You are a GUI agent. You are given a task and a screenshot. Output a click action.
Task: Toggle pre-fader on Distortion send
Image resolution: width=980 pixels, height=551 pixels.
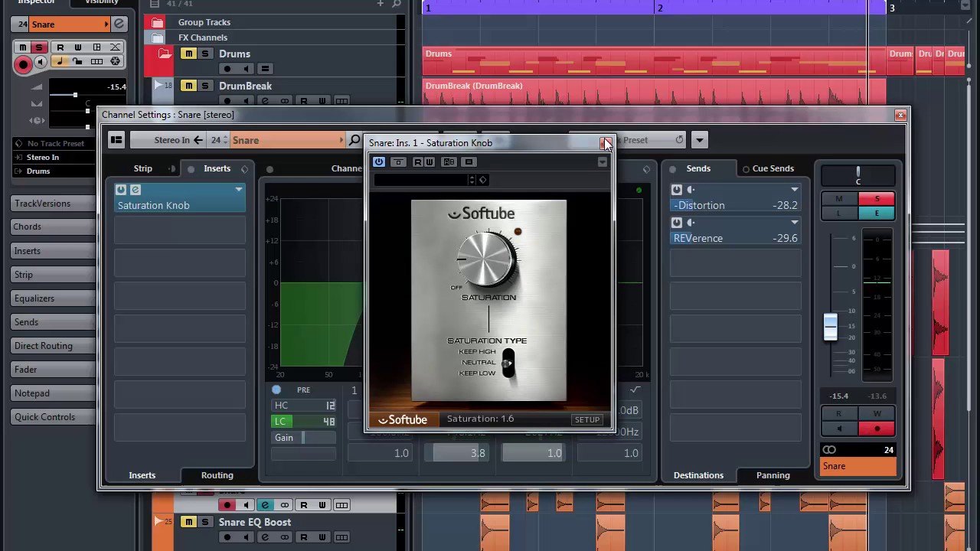tap(691, 190)
